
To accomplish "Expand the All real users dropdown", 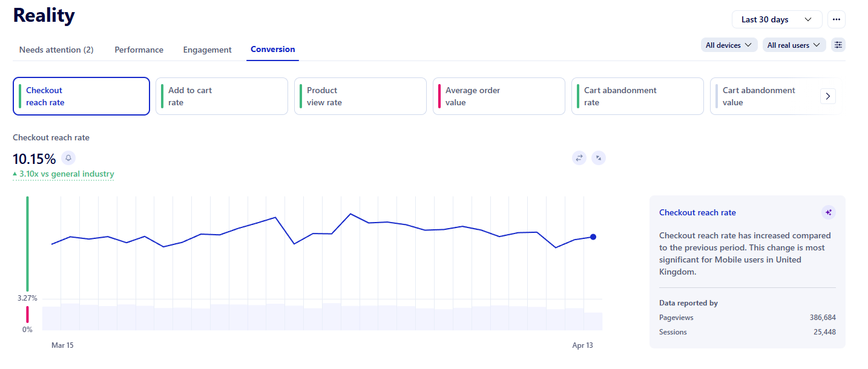I will 794,45.
